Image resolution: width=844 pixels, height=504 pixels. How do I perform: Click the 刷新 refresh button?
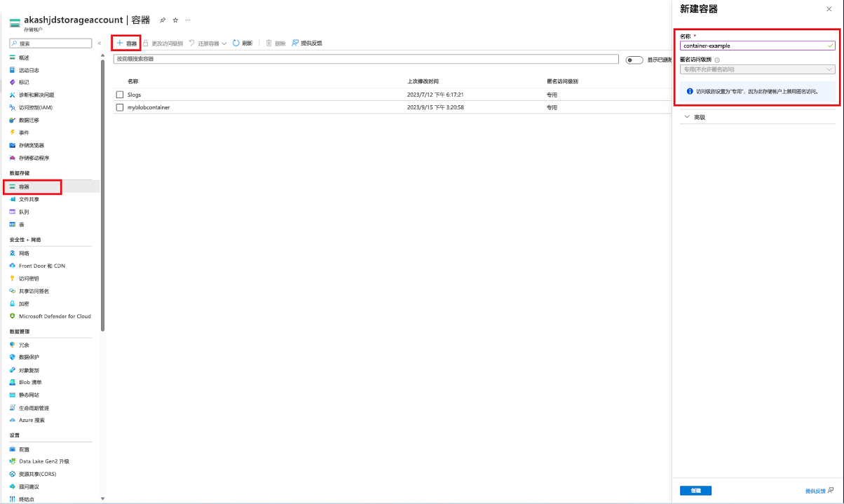click(x=243, y=43)
